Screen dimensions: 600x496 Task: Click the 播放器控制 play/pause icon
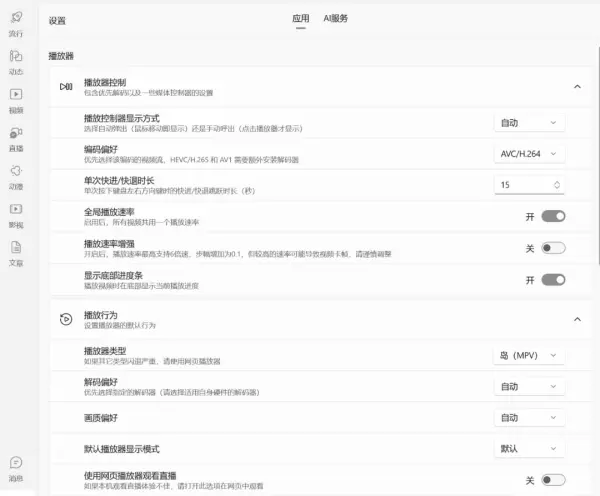(x=66, y=86)
